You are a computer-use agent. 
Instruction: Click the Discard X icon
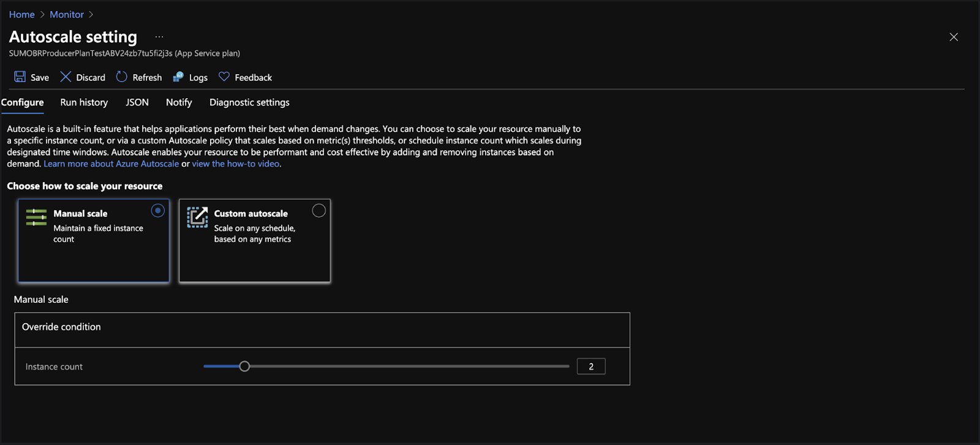tap(66, 77)
